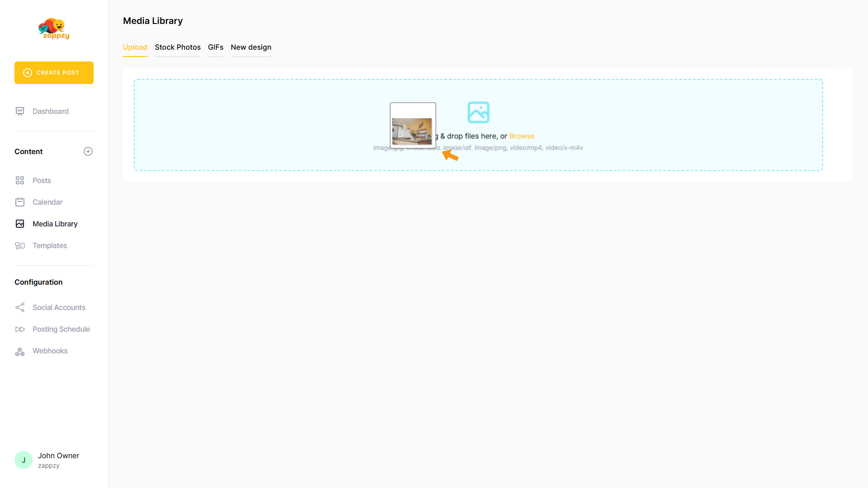Screen dimensions: 868x488
Task: Switch to the Stock Photos tab
Action: pyautogui.click(x=178, y=47)
